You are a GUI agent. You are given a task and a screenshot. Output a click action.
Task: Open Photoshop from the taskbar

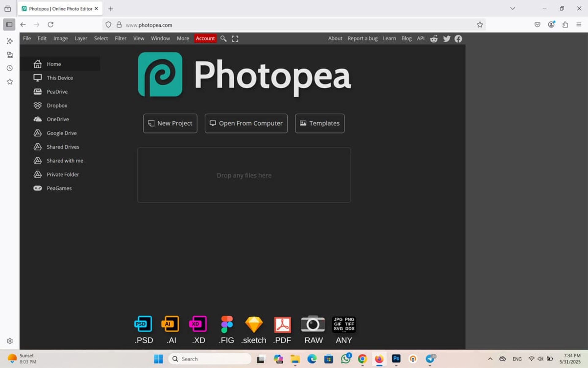[396, 358]
